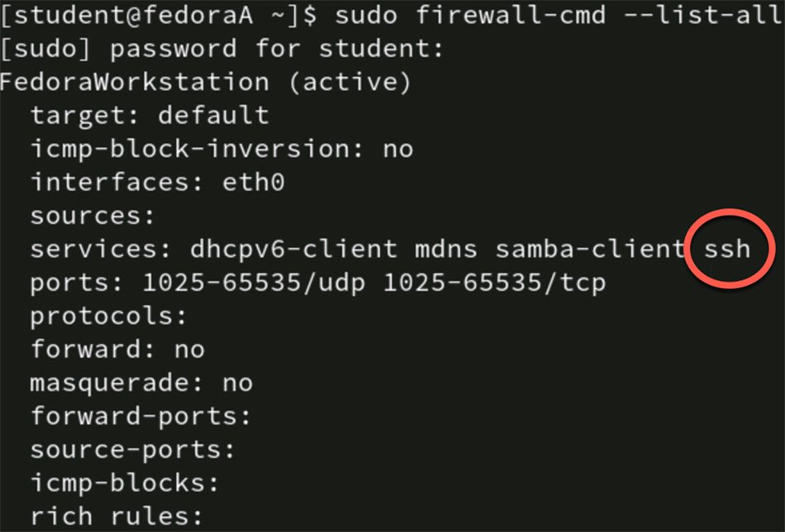Screen dimensions: 785x532
Task: Click the 1025-65535/tcp port range
Action: [494, 283]
